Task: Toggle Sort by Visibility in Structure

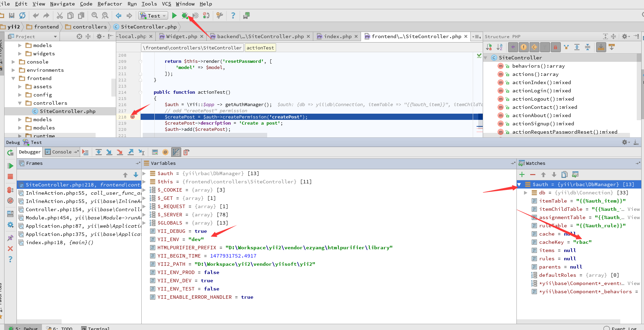Action: (x=489, y=47)
